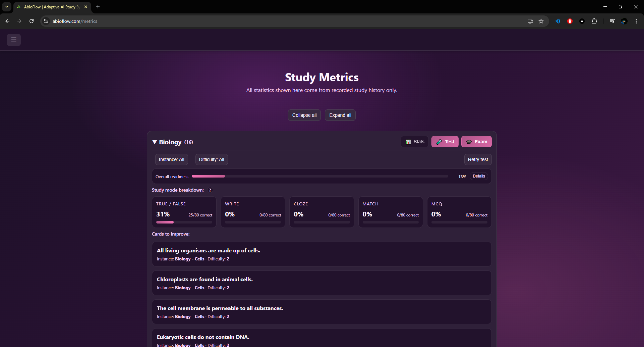Click the Overall readiness progress bar
Viewport: 644px width, 347px height.
pos(319,176)
